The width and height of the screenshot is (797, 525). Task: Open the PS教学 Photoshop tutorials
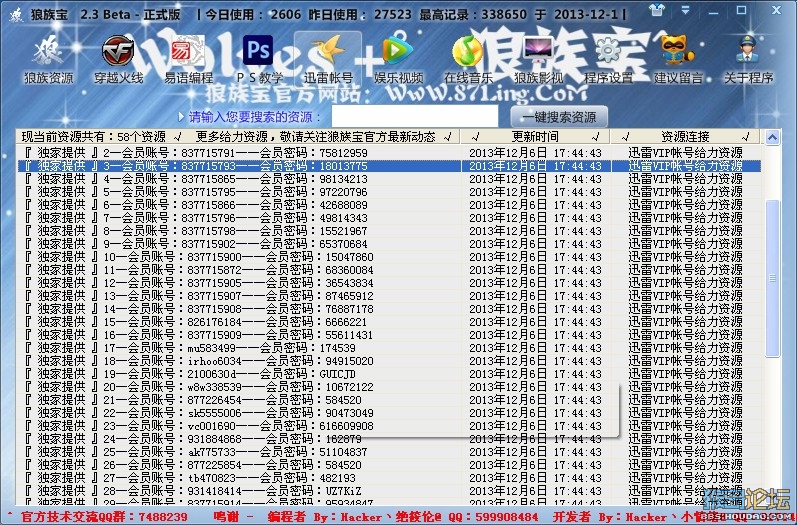[258, 60]
